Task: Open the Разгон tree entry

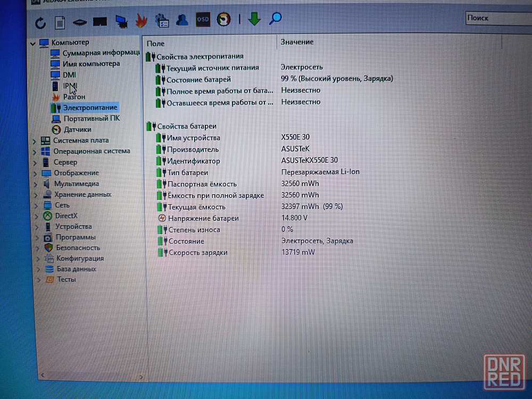Action: coord(74,97)
